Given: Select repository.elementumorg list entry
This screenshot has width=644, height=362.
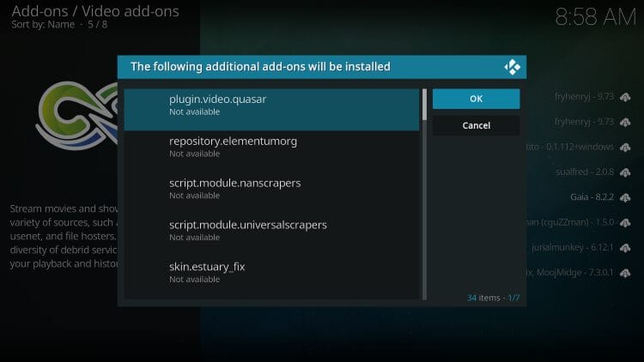Looking at the screenshot, I should pyautogui.click(x=271, y=152).
